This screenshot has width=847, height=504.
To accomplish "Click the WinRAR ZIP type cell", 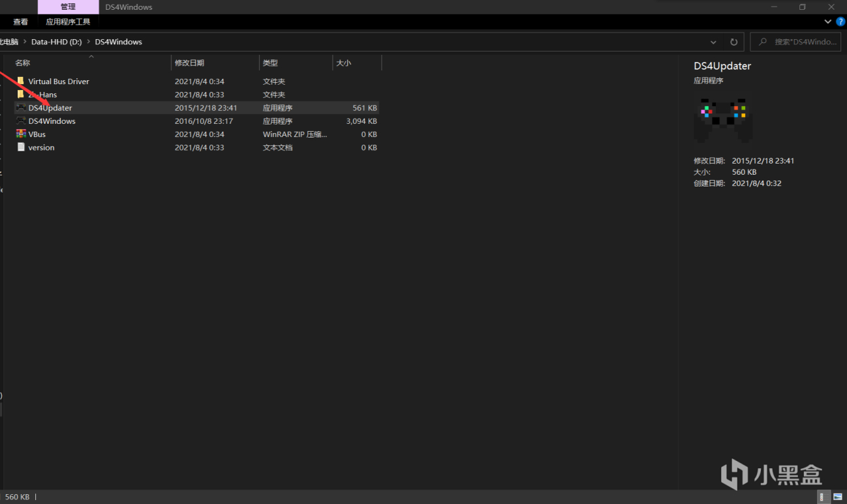I will click(x=295, y=134).
